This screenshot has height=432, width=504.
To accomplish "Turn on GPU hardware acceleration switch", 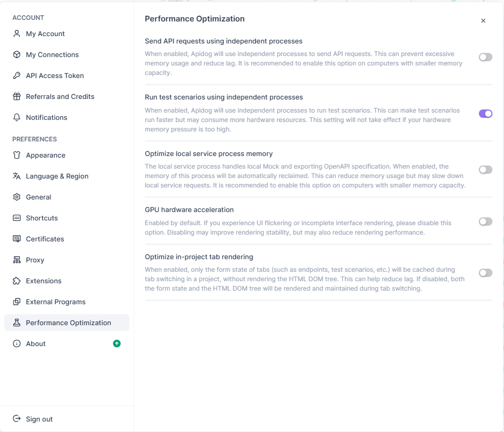I will point(485,221).
